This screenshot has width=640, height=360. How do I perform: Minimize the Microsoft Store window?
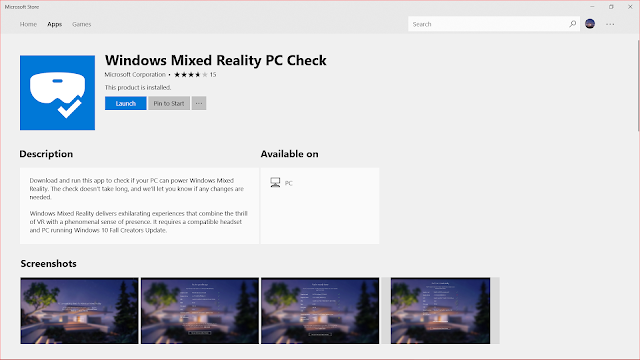592,7
